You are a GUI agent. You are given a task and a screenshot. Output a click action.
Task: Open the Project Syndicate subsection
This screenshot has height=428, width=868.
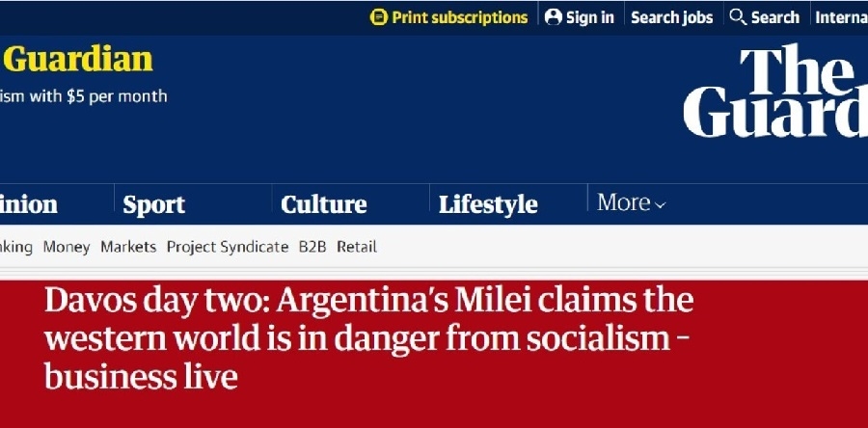click(228, 247)
